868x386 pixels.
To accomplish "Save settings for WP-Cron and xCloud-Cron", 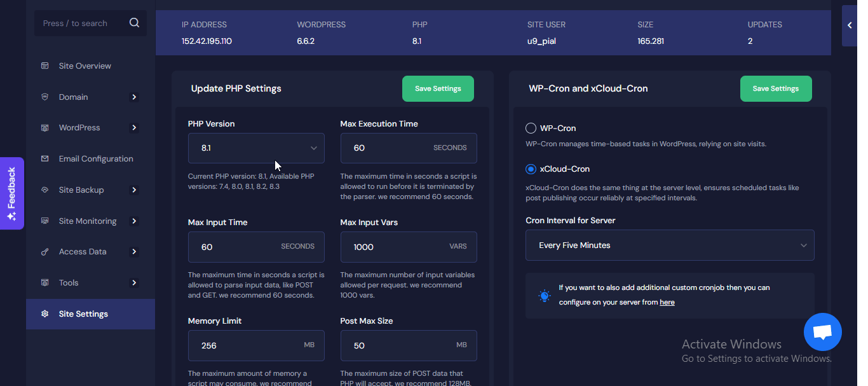I will [x=776, y=89].
